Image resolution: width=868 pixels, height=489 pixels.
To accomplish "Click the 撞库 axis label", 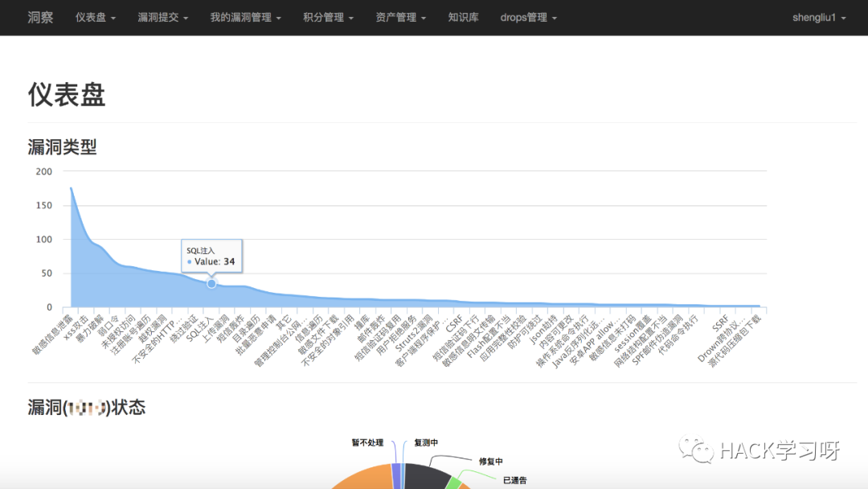I will click(362, 323).
